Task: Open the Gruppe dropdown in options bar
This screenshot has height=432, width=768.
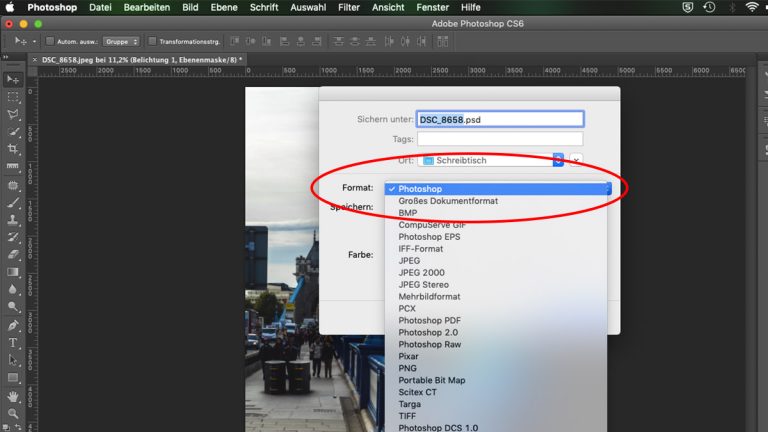Action: coord(124,41)
